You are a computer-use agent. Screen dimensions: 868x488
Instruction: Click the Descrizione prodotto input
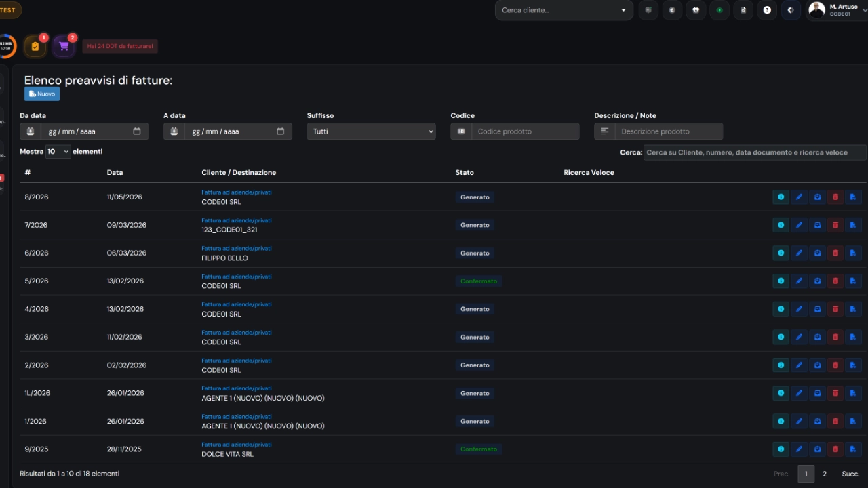[669, 131]
